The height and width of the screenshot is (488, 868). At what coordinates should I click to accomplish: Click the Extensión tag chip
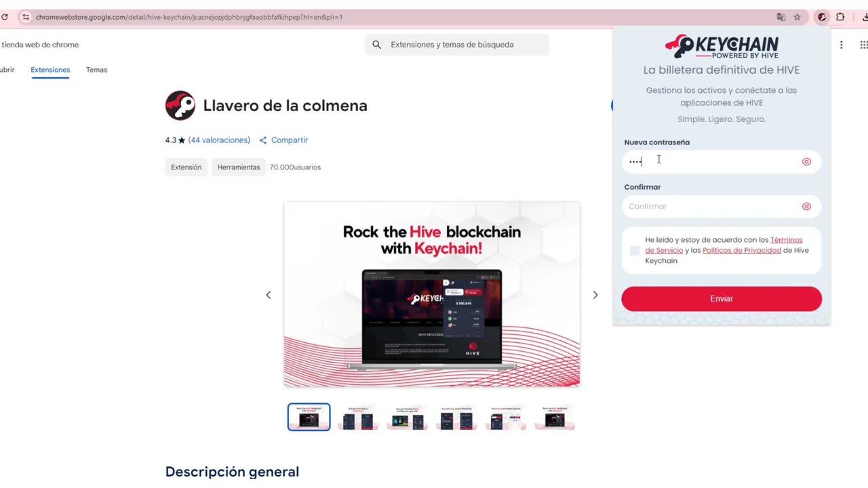tap(186, 167)
